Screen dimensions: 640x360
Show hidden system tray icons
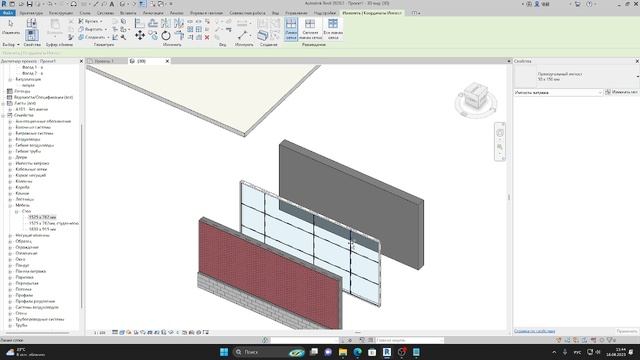[554, 352]
